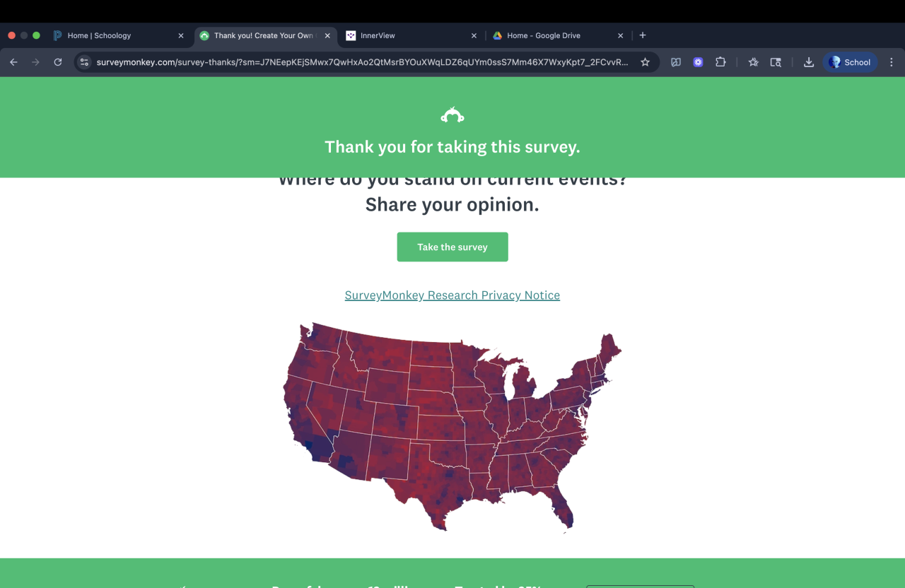The width and height of the screenshot is (905, 588).
Task: Go back to the previous page
Action: (13, 62)
